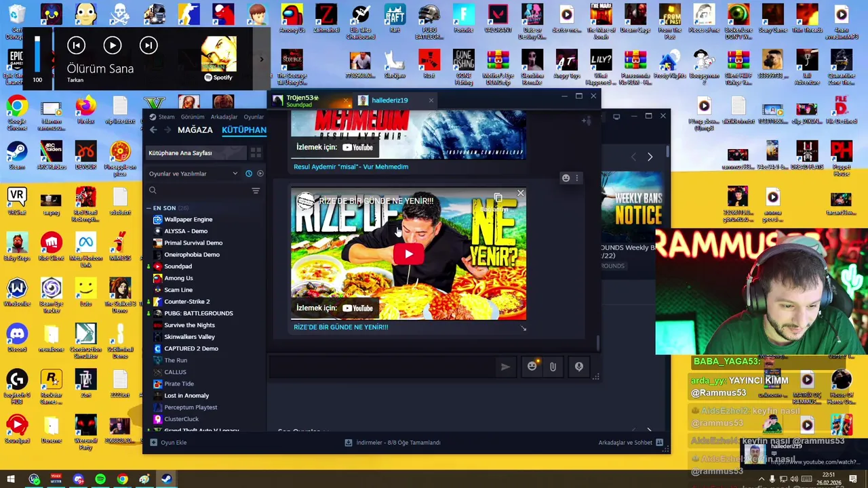Open Firefox desktop shortcut
Viewport: 868px width, 488px height.
click(85, 110)
